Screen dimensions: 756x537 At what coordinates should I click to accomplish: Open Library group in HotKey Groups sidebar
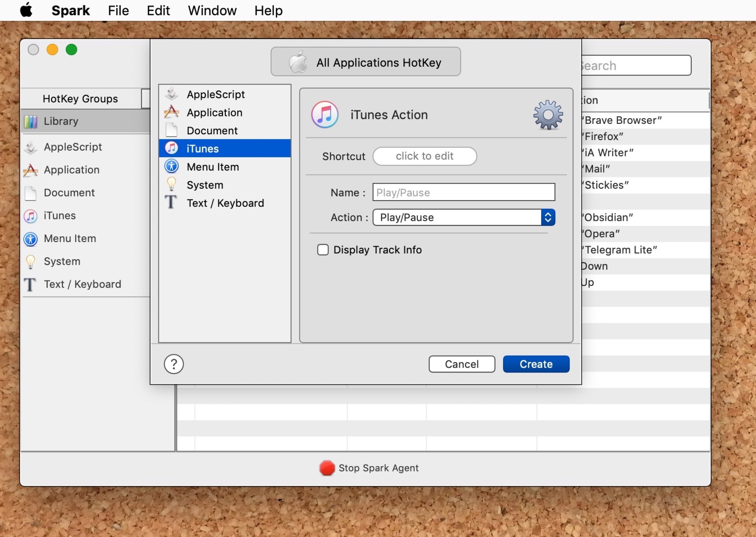(61, 121)
